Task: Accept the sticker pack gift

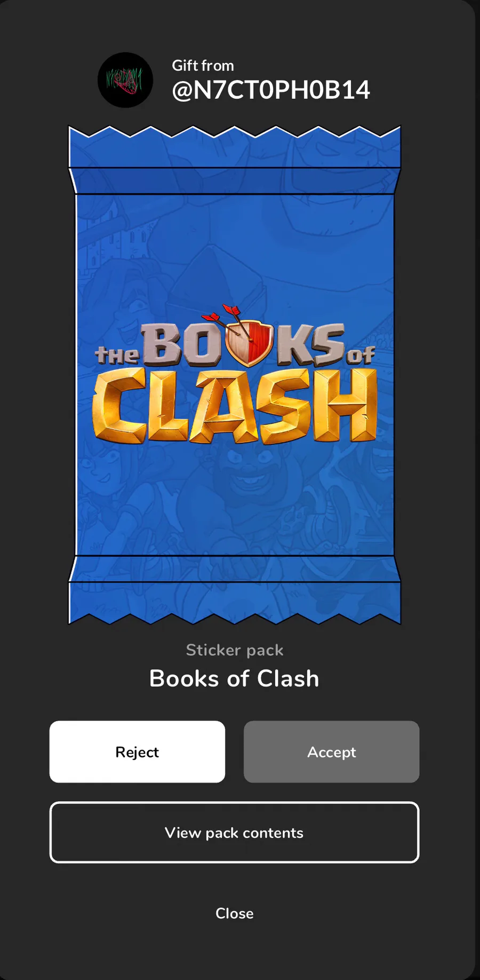Action: click(331, 752)
